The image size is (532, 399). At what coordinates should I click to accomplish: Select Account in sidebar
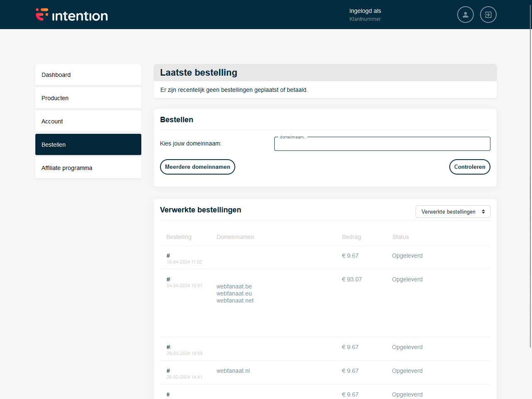coord(88,121)
